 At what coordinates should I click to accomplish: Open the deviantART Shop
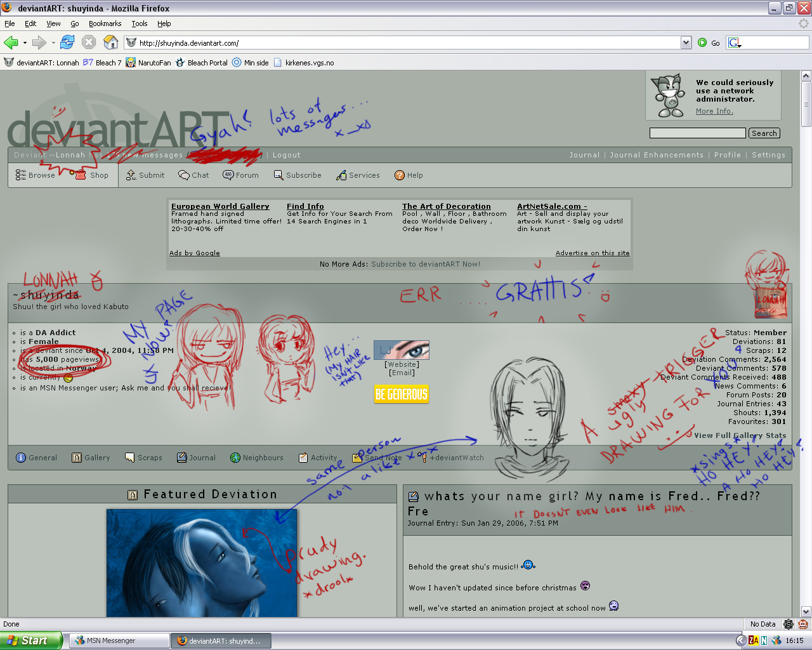pyautogui.click(x=93, y=175)
